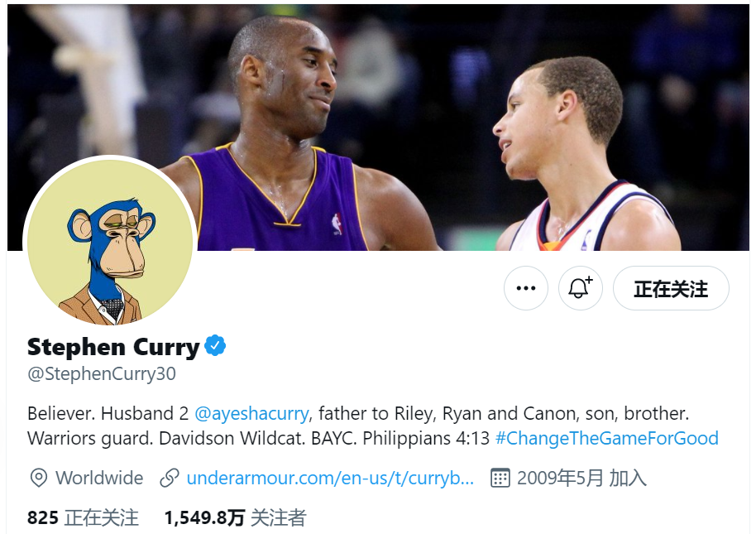The height and width of the screenshot is (534, 756).
Task: Open the #ChangeTheGameForGood hashtag
Action: (606, 438)
